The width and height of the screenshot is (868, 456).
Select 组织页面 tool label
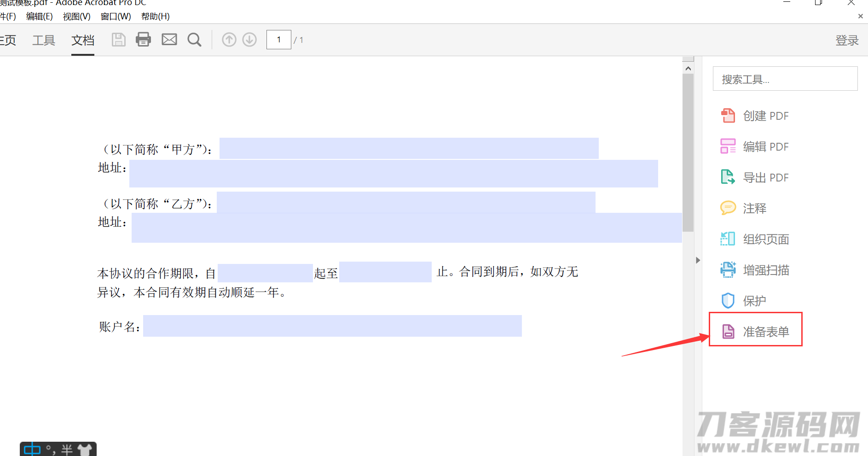click(766, 240)
